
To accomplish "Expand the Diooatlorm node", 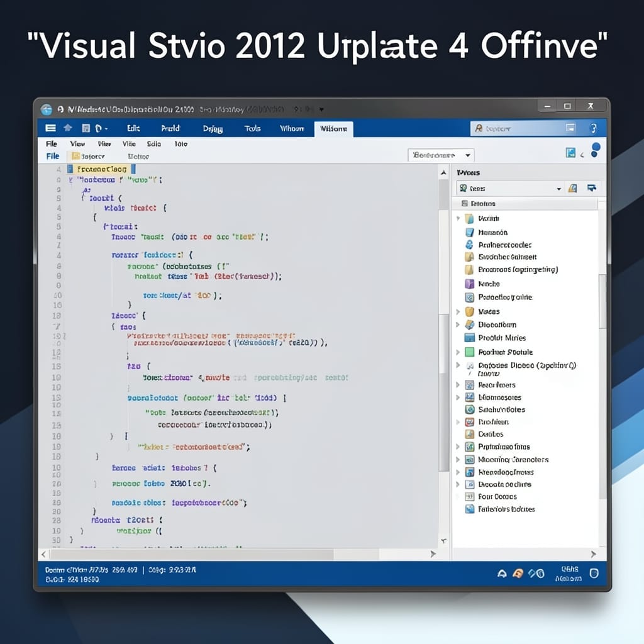I will point(458,325).
